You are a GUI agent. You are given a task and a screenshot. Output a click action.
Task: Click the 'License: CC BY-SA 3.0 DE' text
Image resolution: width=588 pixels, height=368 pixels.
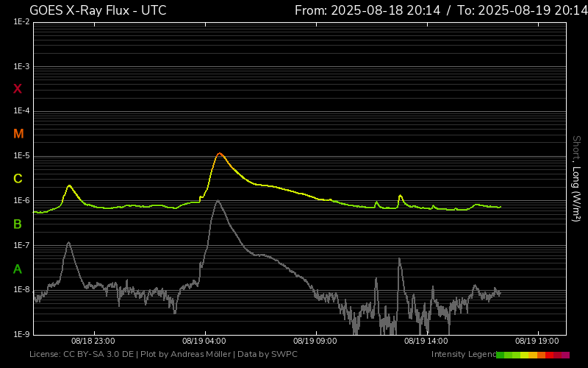pyautogui.click(x=82, y=354)
